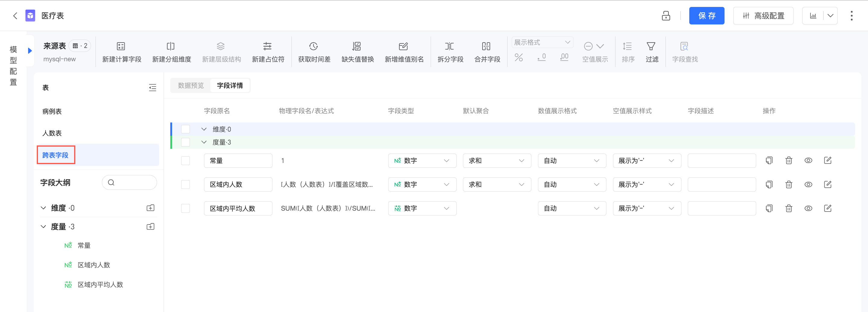Edit the 区域内人数 field name input

238,184
